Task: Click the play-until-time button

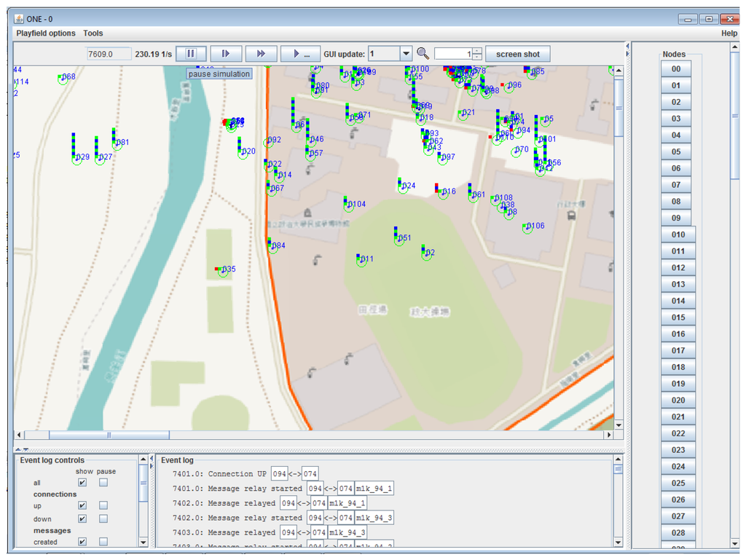Action: (300, 54)
